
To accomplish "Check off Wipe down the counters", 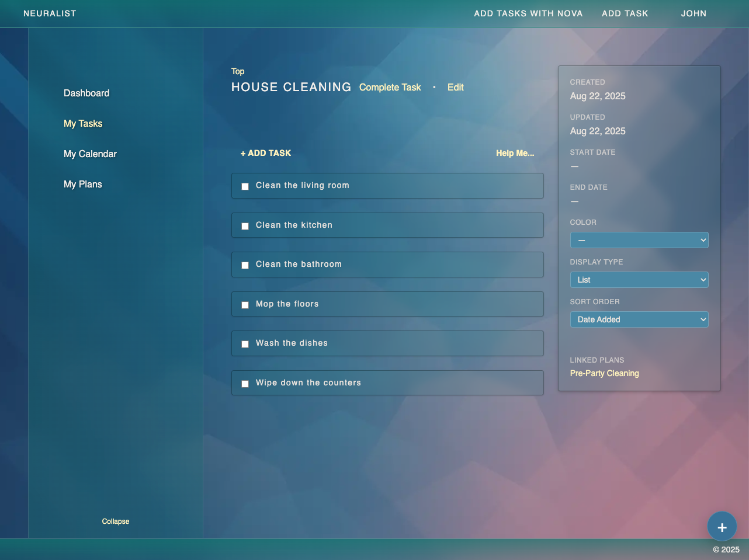I will coord(245,383).
